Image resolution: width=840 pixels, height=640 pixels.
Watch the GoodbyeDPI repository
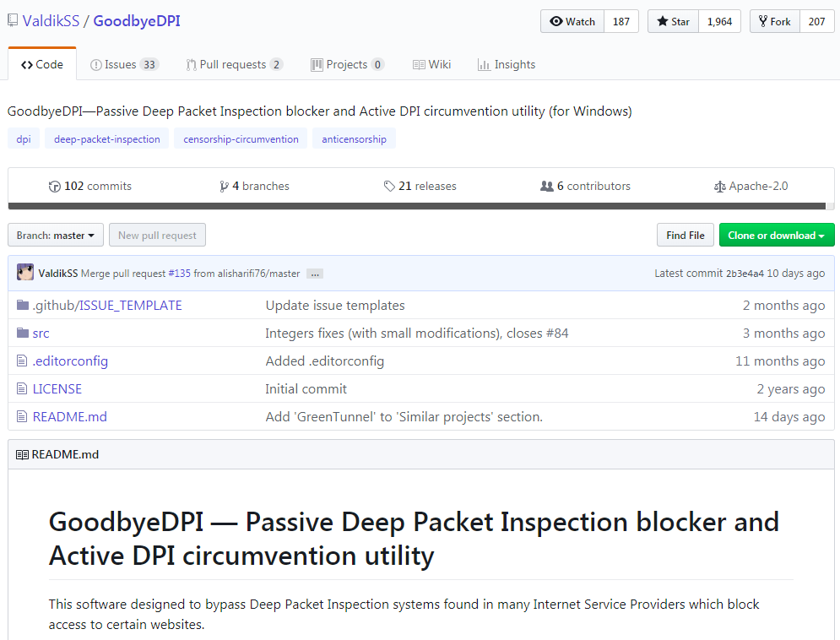[x=572, y=21]
